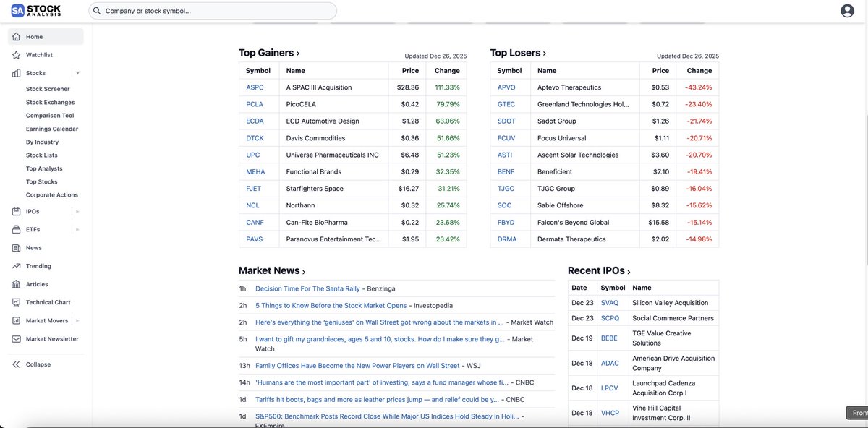Collapse the Stocks submenu arrow
This screenshot has height=428, width=868.
[77, 73]
